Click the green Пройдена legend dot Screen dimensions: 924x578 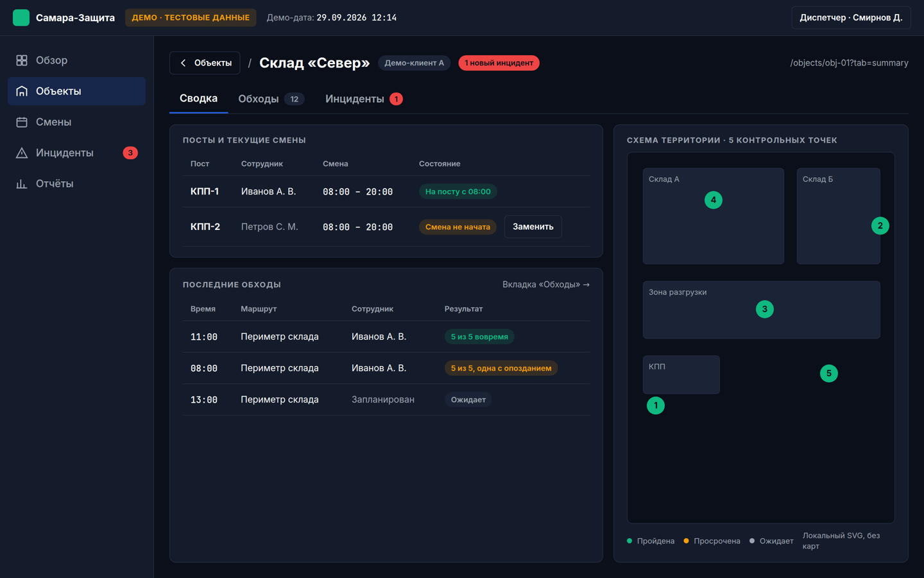click(x=629, y=541)
